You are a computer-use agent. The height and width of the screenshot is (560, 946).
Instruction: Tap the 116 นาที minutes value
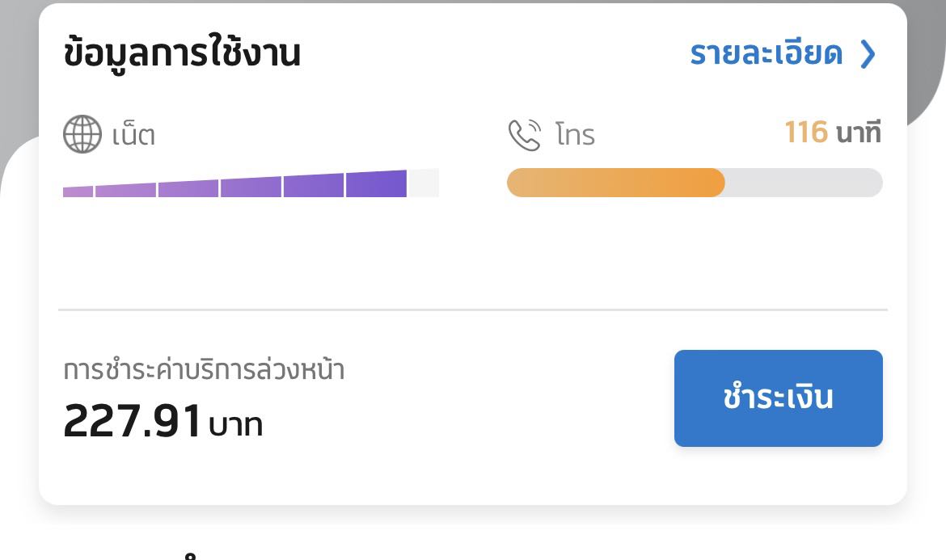tap(833, 132)
